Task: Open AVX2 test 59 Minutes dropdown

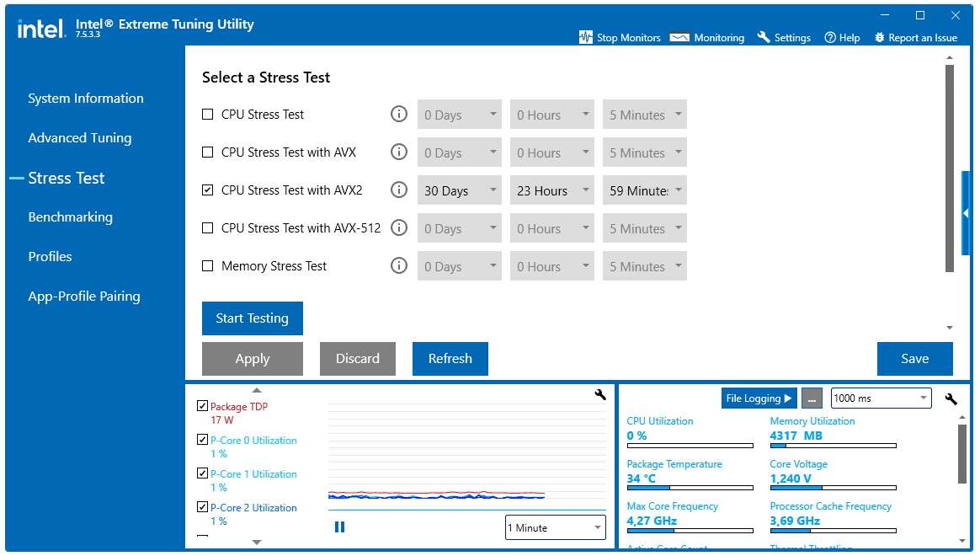Action: pos(644,190)
